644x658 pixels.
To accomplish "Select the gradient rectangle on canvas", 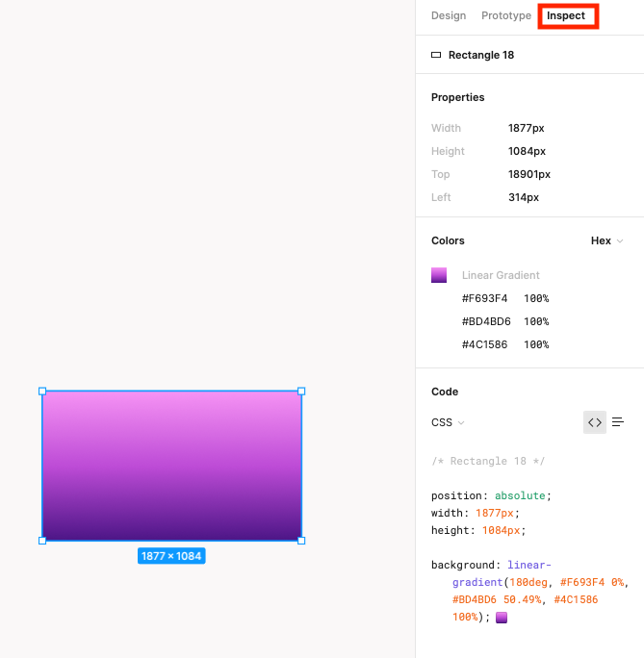I will tap(171, 466).
